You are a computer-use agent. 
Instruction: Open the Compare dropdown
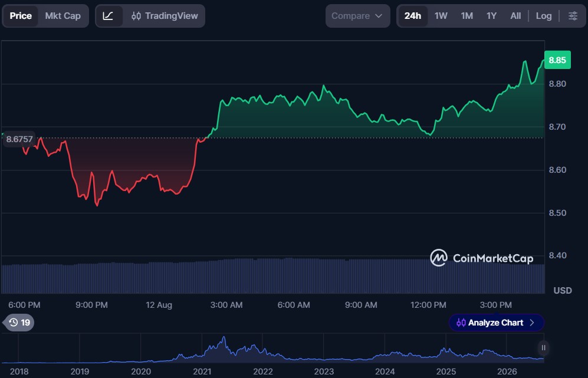pos(357,16)
